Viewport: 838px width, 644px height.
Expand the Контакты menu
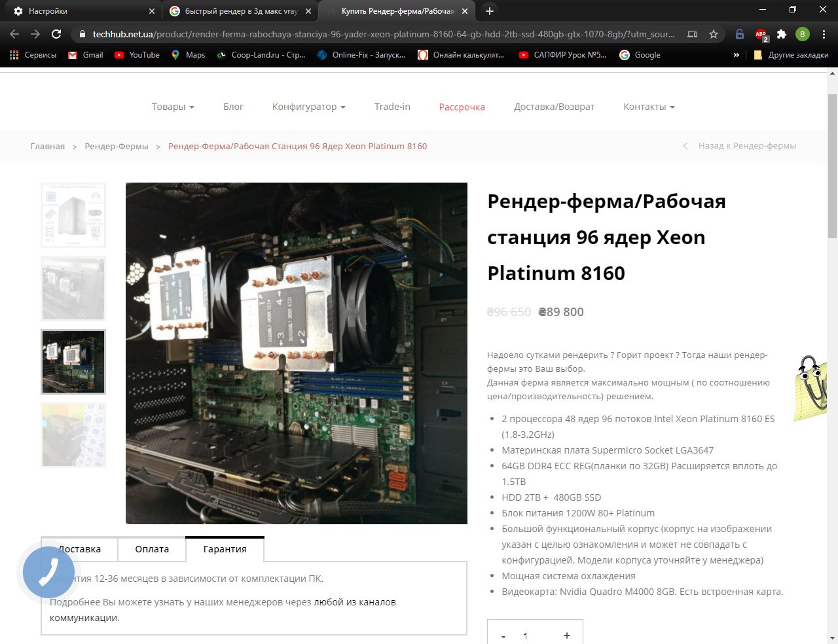click(x=649, y=107)
